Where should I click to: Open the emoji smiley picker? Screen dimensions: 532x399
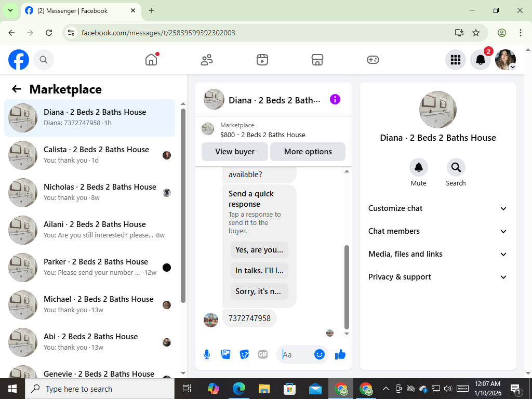(320, 354)
